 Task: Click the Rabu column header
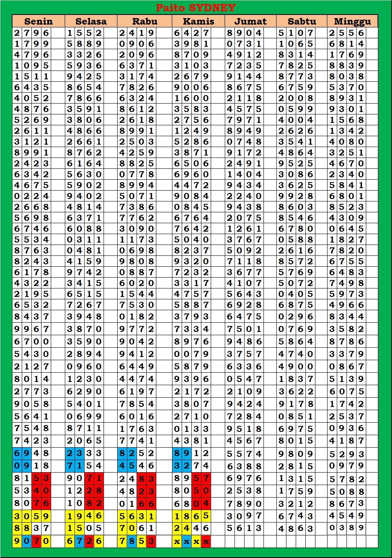pyautogui.click(x=145, y=21)
